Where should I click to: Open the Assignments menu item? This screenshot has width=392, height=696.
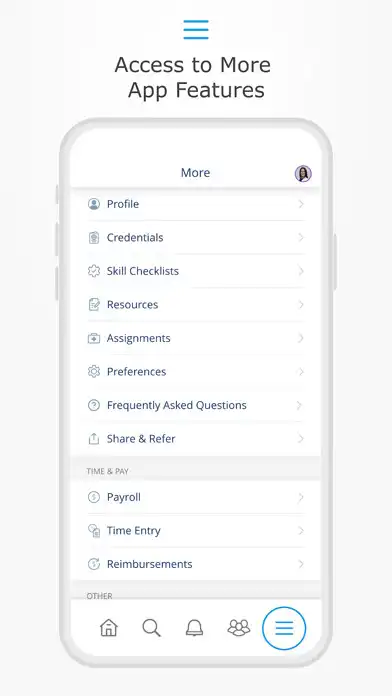click(x=196, y=338)
